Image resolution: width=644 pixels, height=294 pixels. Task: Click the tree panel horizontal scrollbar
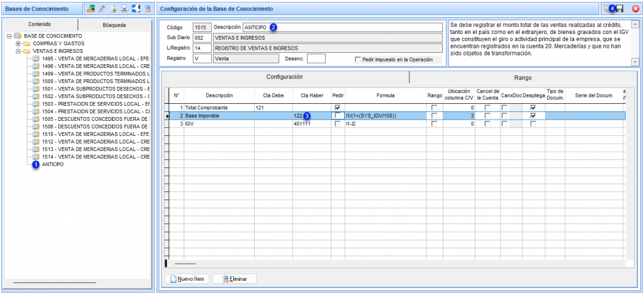pos(55,283)
